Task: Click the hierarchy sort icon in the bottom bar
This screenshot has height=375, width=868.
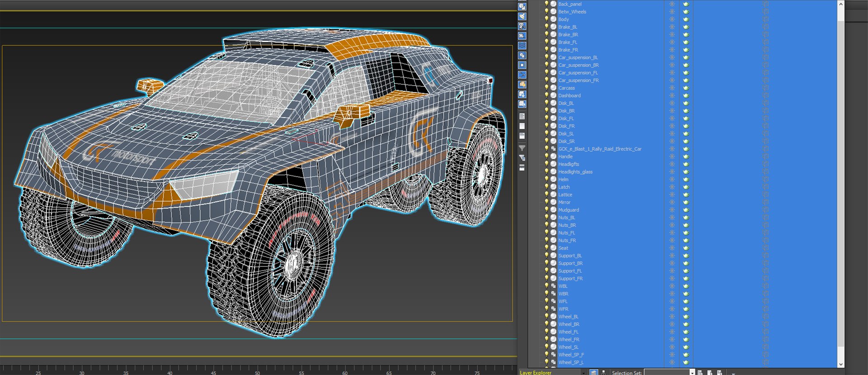Action: click(x=604, y=372)
